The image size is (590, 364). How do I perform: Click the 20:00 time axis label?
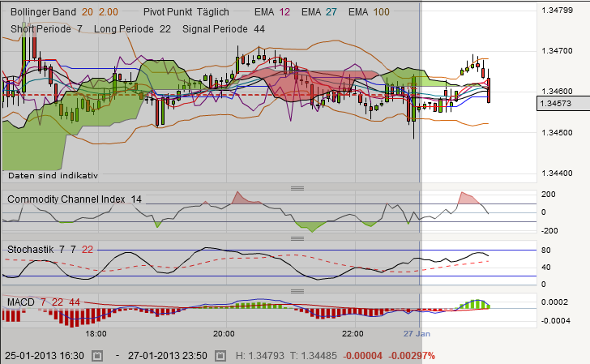[x=224, y=333]
